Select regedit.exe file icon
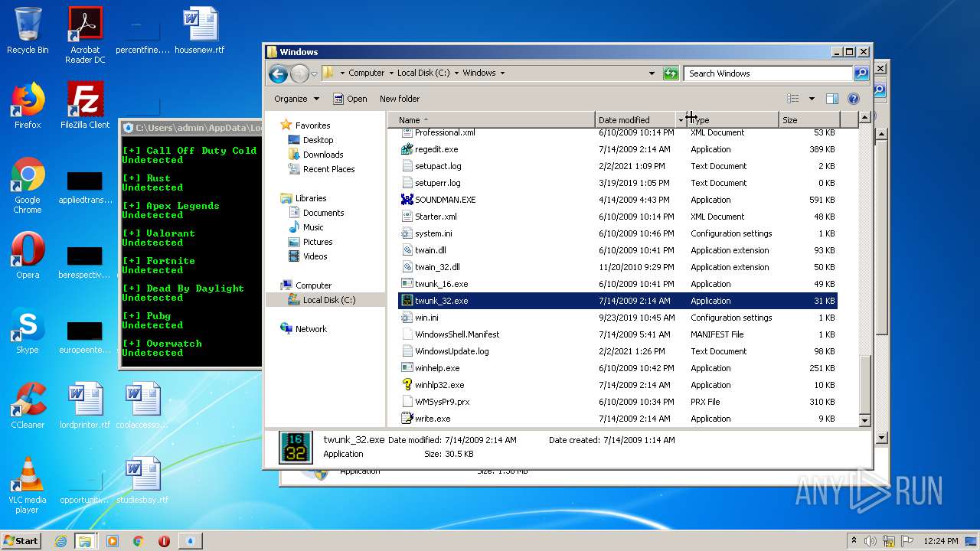This screenshot has height=551, width=980. tap(407, 149)
